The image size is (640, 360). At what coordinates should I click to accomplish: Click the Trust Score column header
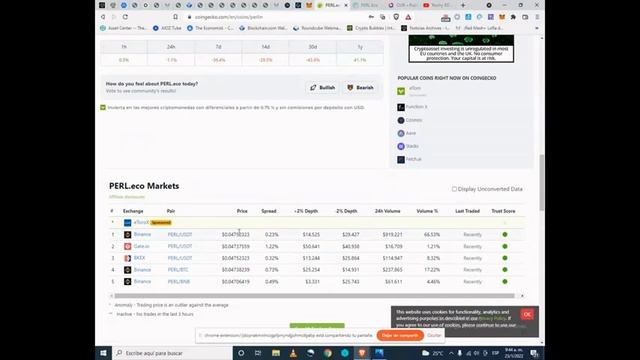503,211
